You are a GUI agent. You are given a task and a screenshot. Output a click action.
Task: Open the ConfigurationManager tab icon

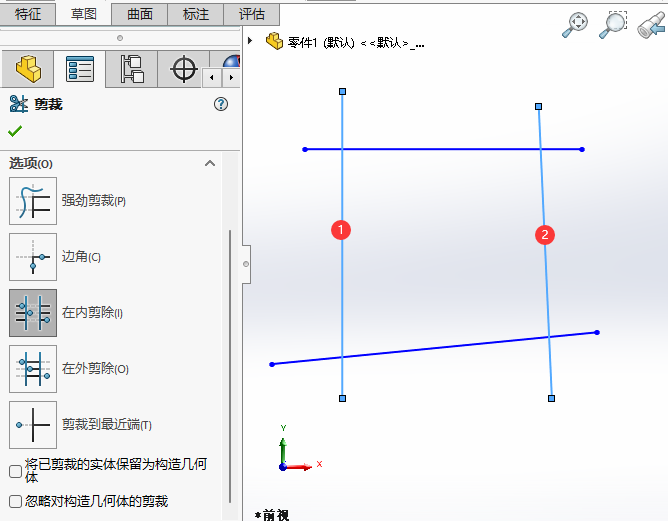132,69
